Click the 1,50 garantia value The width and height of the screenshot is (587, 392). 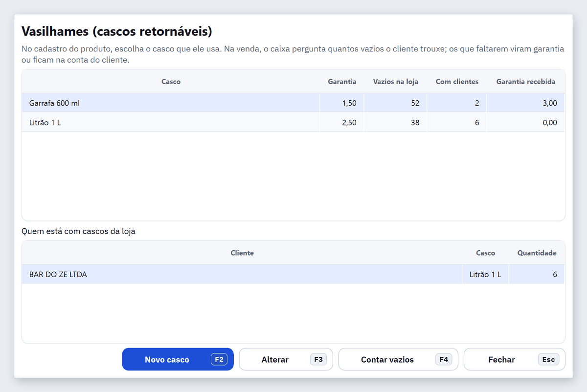pyautogui.click(x=342, y=103)
